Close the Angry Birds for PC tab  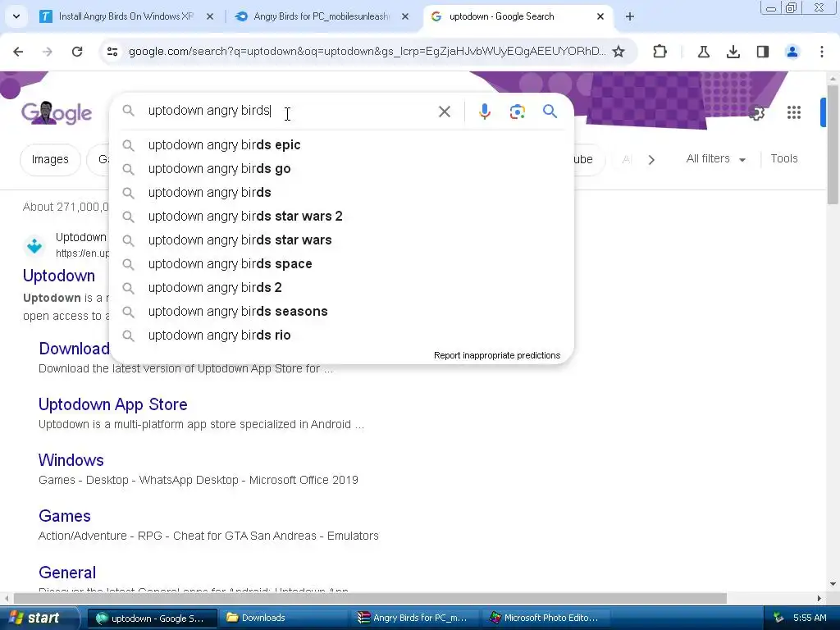[x=405, y=16]
